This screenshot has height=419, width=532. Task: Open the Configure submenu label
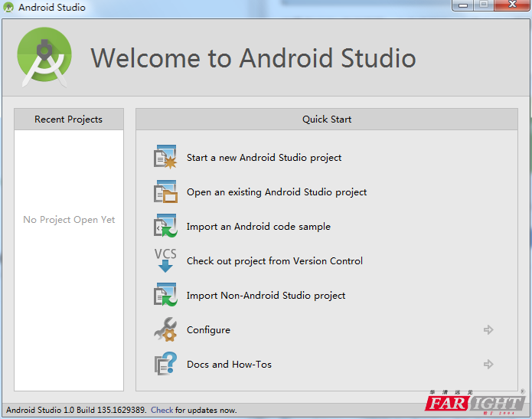(x=208, y=330)
